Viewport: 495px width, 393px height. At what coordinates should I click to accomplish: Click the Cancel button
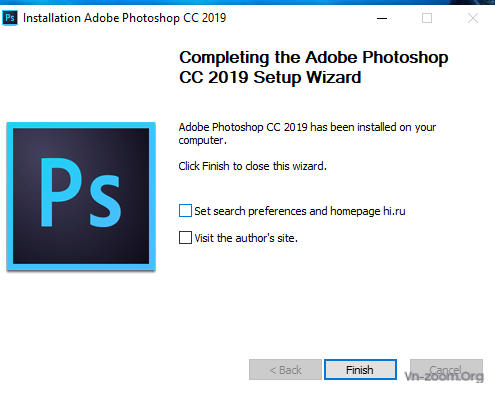tap(446, 370)
